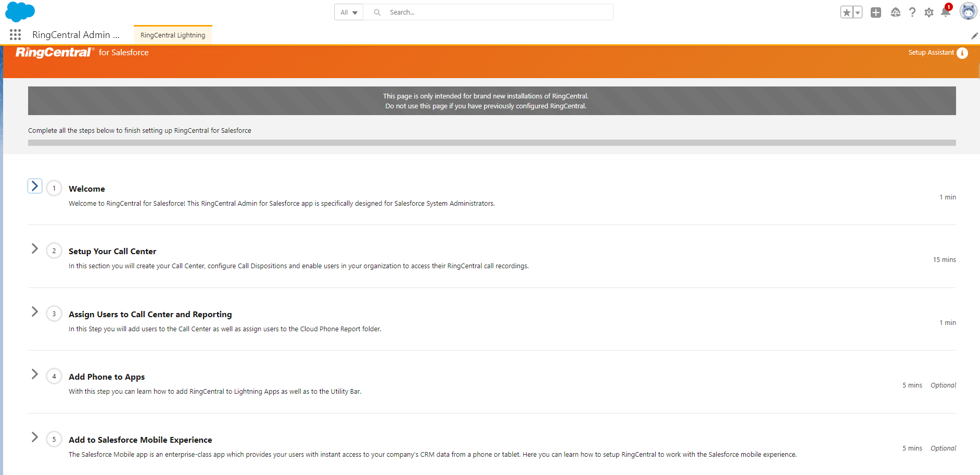Click the RingCentral Admin app name
Image resolution: width=980 pixels, height=475 pixels.
point(76,35)
